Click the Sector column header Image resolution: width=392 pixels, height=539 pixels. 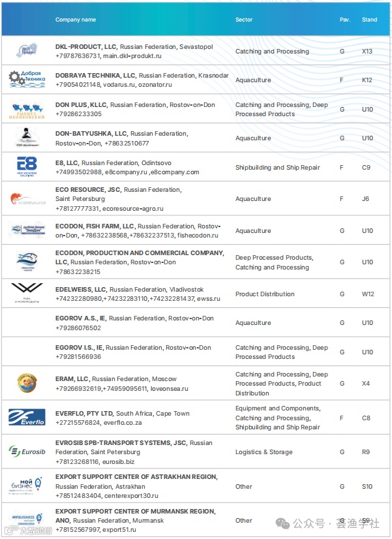coord(244,20)
